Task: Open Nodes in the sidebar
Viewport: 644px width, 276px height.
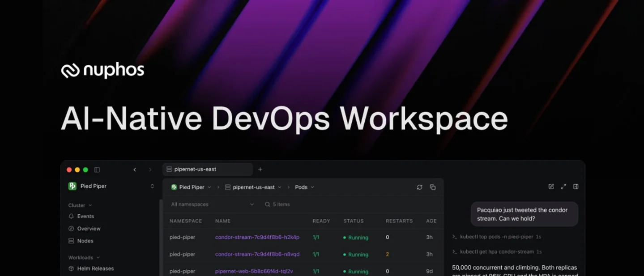Action: (85, 241)
